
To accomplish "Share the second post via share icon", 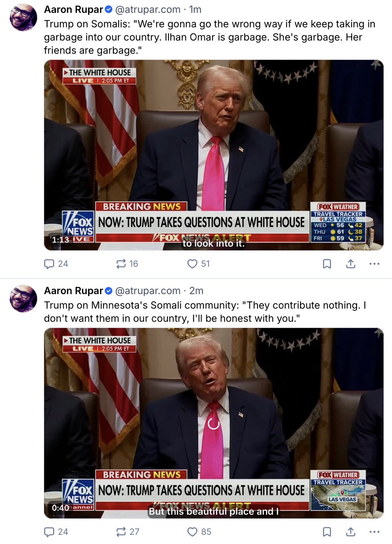I will [x=351, y=532].
